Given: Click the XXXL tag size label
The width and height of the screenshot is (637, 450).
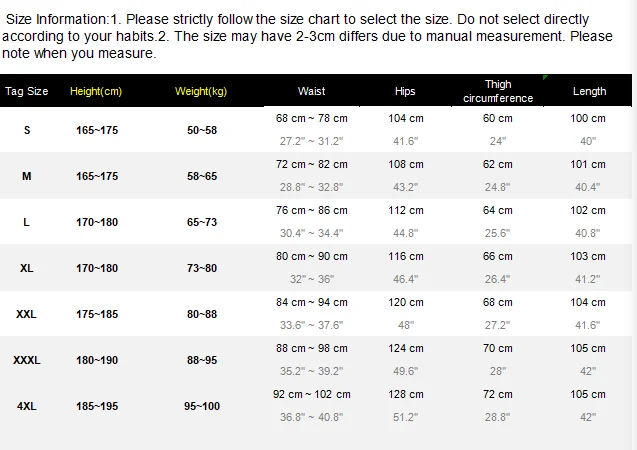Looking at the screenshot, I should [x=26, y=360].
